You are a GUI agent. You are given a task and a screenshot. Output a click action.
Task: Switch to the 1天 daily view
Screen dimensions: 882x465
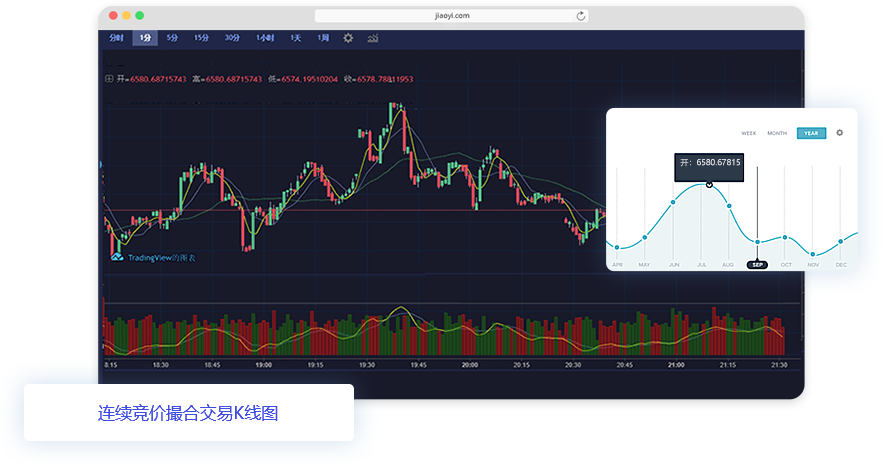(x=295, y=38)
